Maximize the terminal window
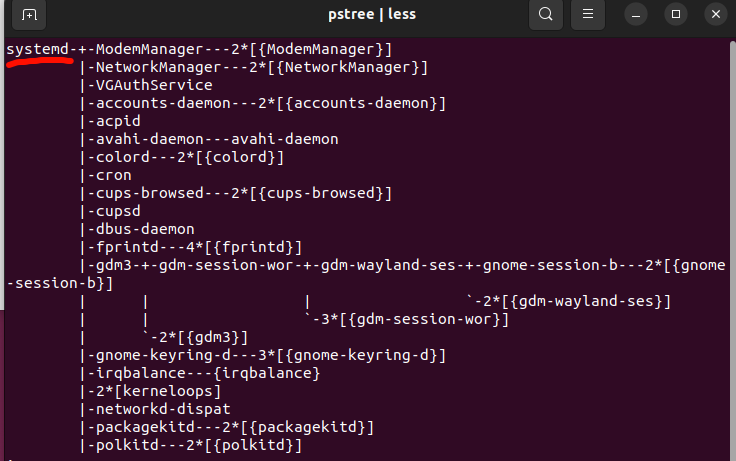Viewport: 736px width, 461px height. [675, 15]
